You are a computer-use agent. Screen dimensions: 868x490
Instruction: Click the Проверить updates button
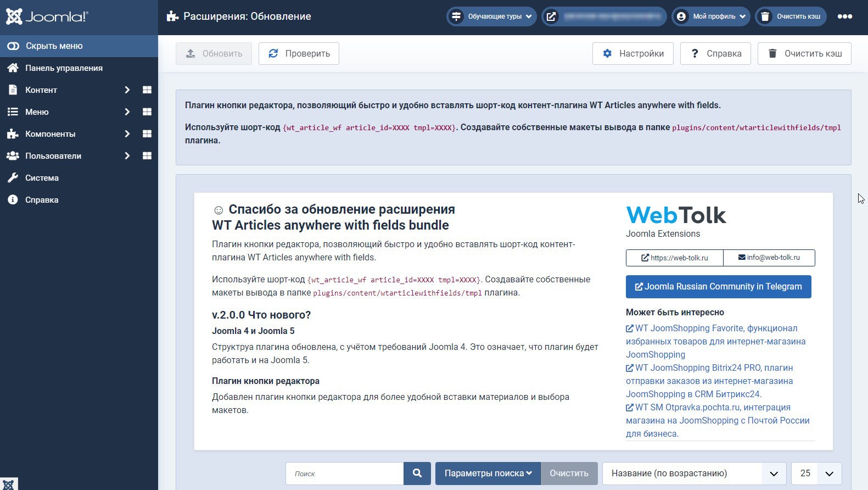pos(299,53)
